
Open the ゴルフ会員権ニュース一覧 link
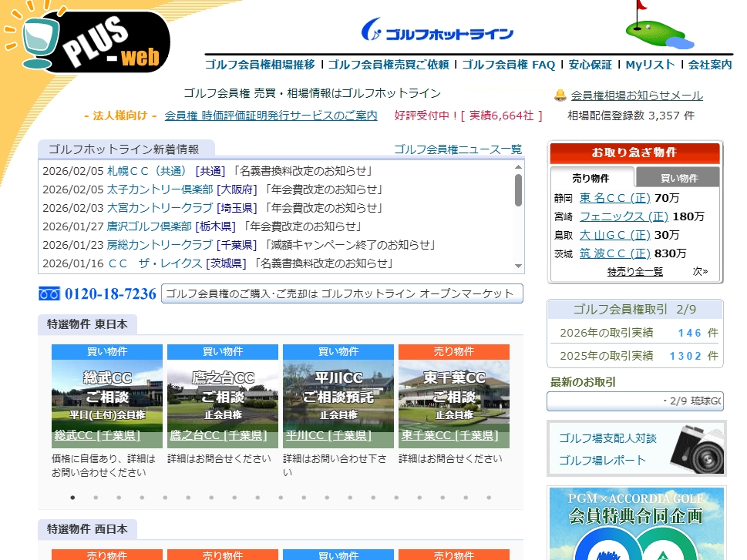click(458, 149)
